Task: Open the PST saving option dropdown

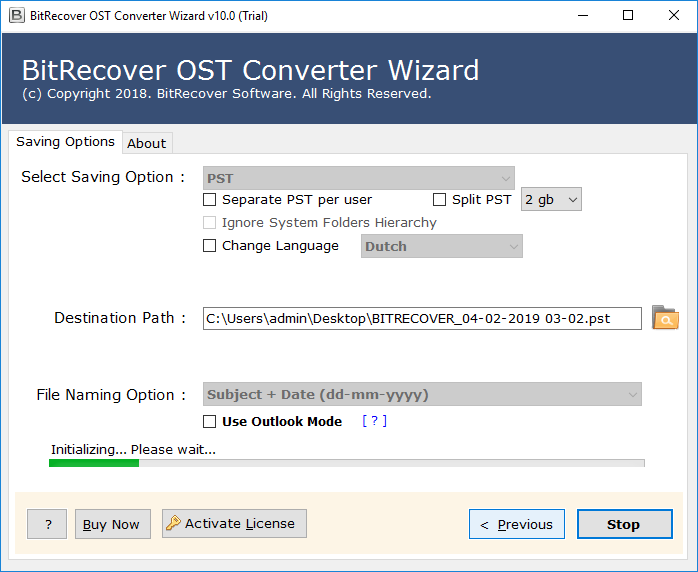Action: (359, 178)
